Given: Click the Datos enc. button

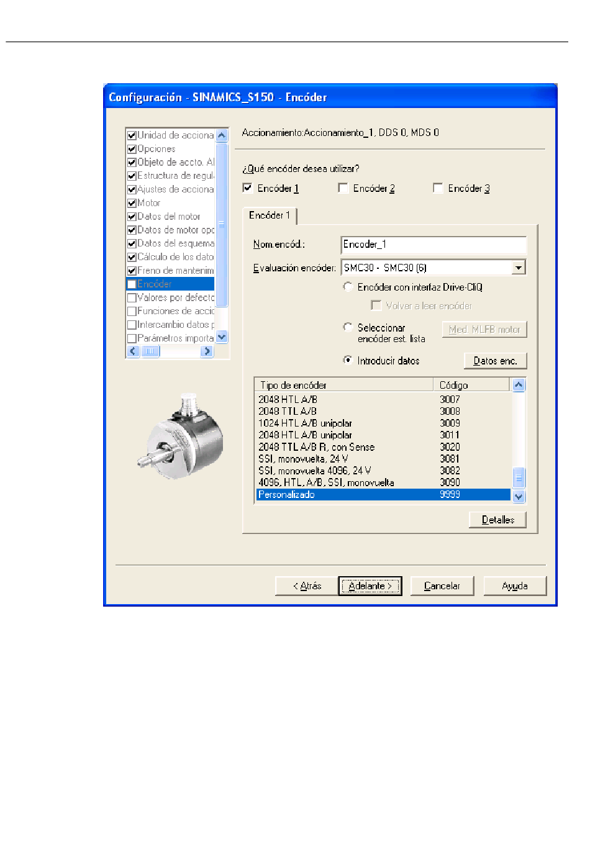Looking at the screenshot, I should (x=495, y=361).
